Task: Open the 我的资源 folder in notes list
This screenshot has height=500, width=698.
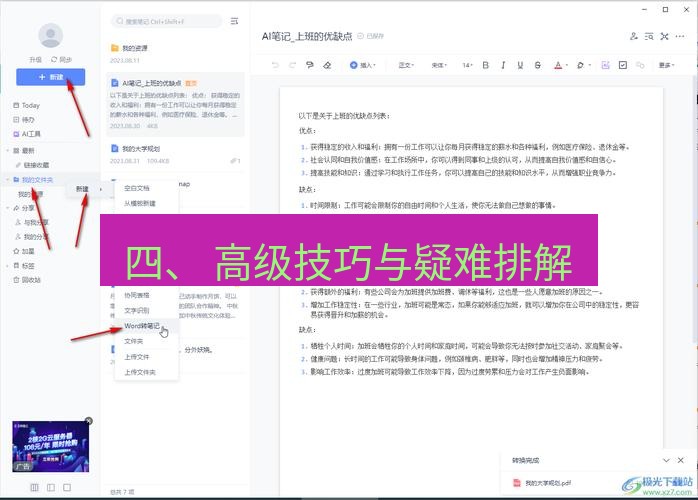Action: pos(175,53)
